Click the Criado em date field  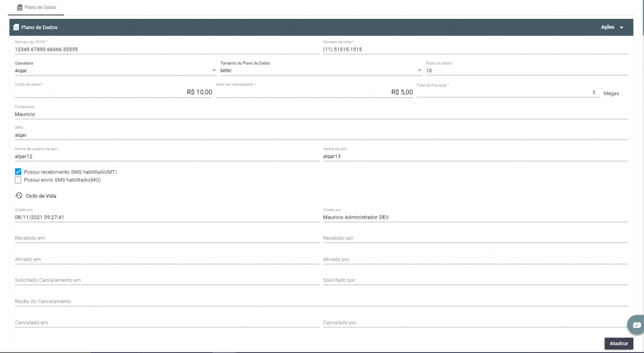point(167,217)
